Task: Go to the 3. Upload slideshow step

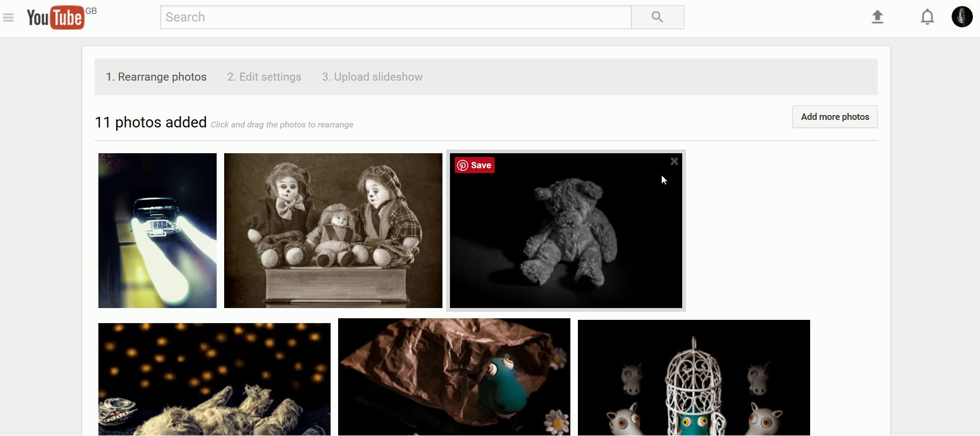Action: [x=372, y=77]
